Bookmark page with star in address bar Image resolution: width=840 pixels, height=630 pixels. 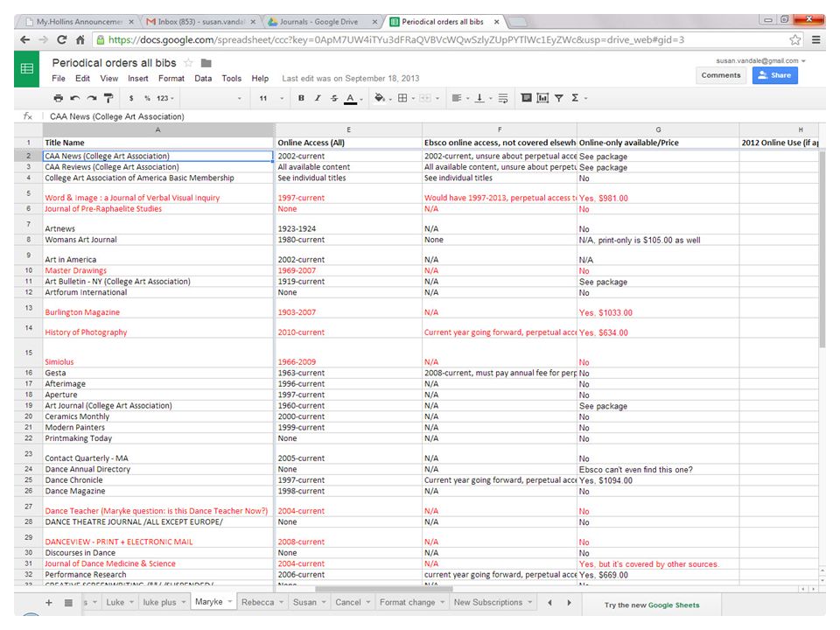[795, 39]
